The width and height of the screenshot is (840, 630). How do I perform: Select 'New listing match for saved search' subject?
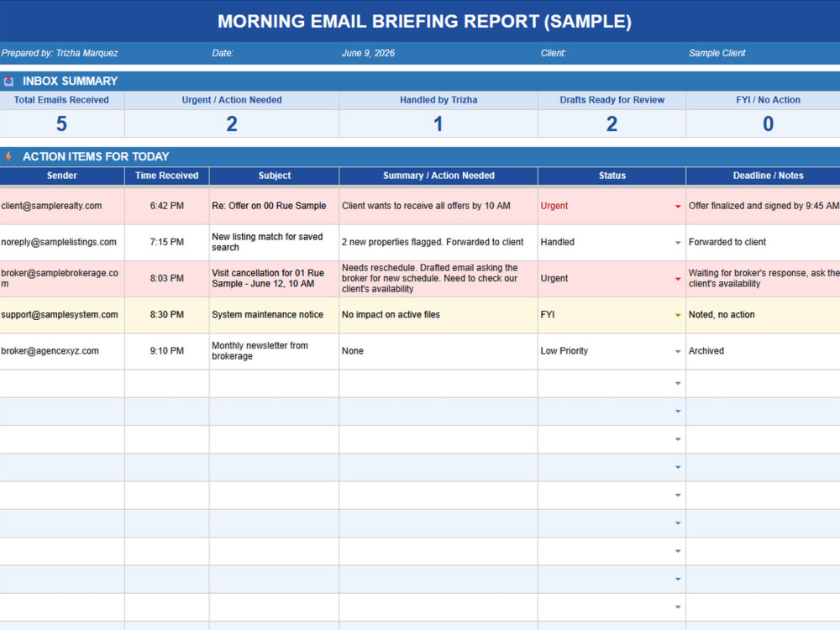[275, 243]
